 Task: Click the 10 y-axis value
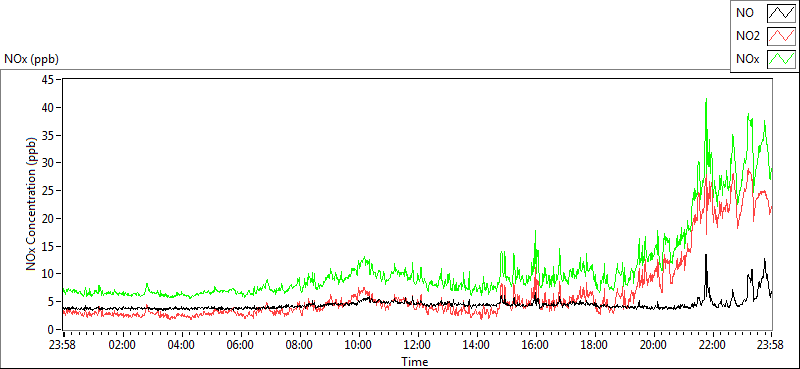pyautogui.click(x=48, y=274)
